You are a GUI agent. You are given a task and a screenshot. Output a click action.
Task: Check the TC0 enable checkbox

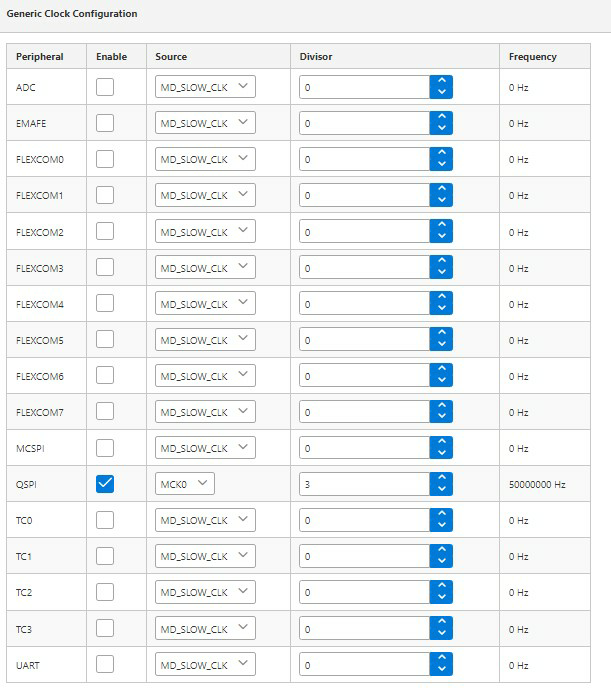tap(105, 520)
